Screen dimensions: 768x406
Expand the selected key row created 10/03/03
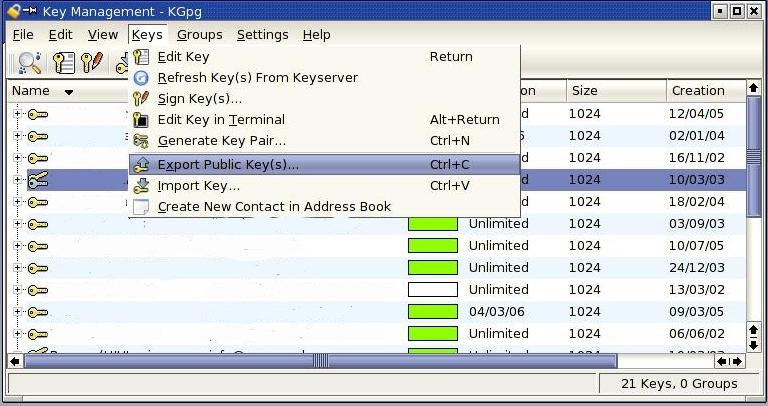pyautogui.click(x=17, y=180)
